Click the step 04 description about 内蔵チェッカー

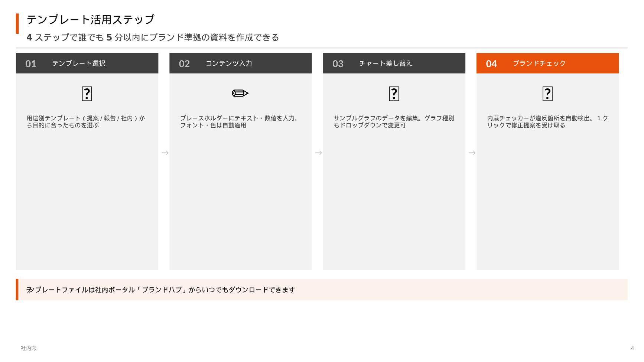point(547,122)
